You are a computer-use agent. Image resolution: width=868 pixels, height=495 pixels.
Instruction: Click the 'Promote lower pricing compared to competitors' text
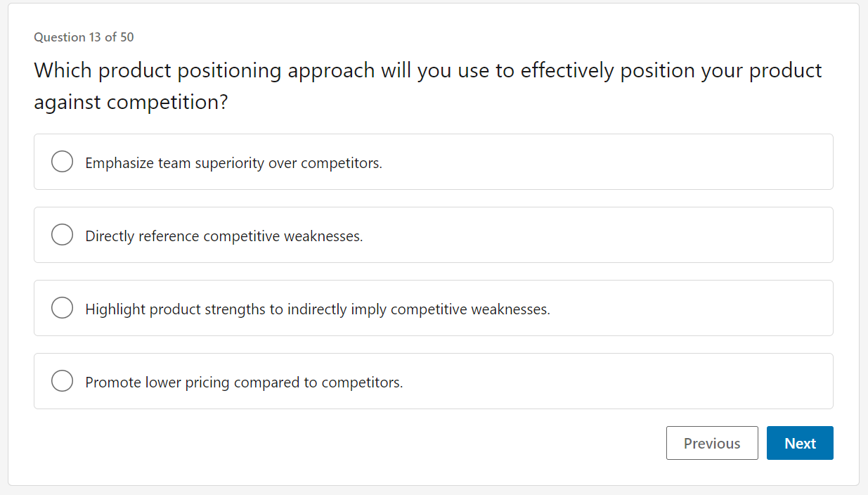click(244, 382)
